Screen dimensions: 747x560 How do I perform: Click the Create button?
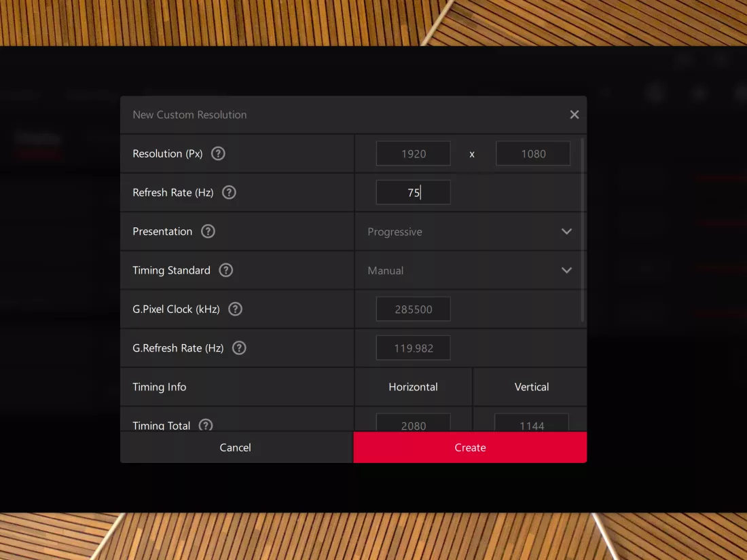click(x=470, y=447)
